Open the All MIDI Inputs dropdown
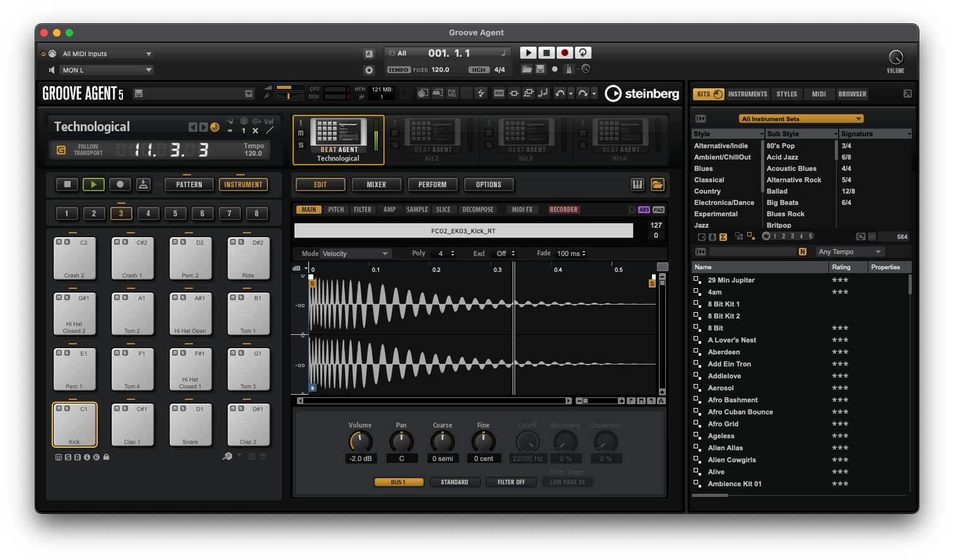954x560 pixels. click(x=106, y=54)
